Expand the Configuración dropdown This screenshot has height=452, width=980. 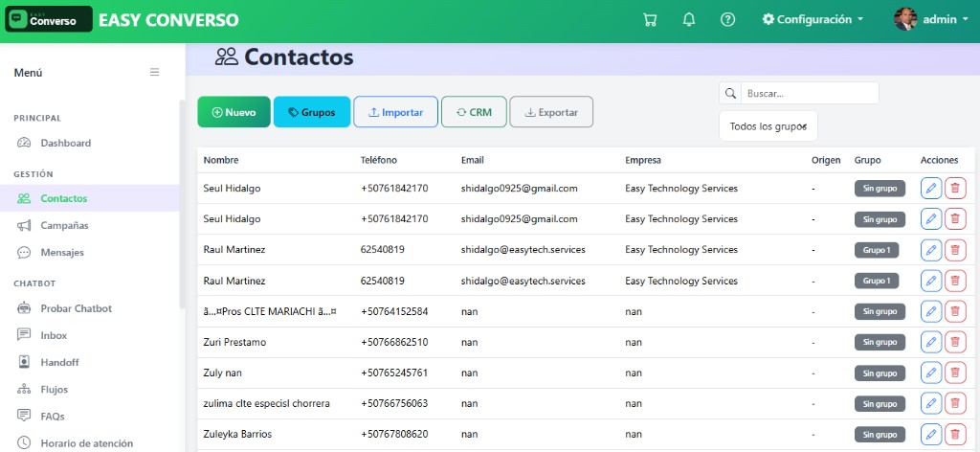pyautogui.click(x=813, y=19)
